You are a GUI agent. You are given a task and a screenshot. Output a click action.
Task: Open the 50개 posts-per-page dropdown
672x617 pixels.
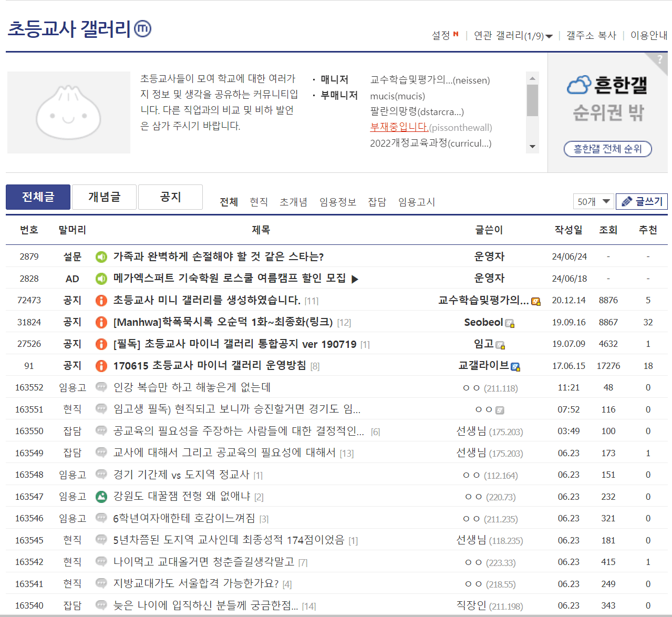coord(593,201)
